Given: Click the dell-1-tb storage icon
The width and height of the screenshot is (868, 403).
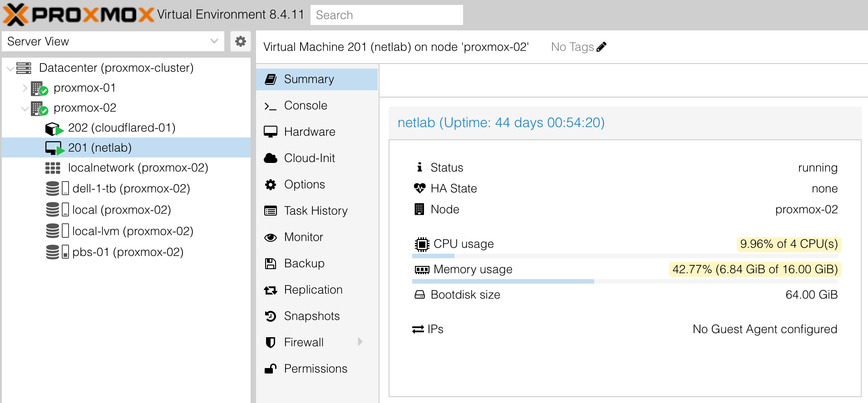Looking at the screenshot, I should click(57, 188).
